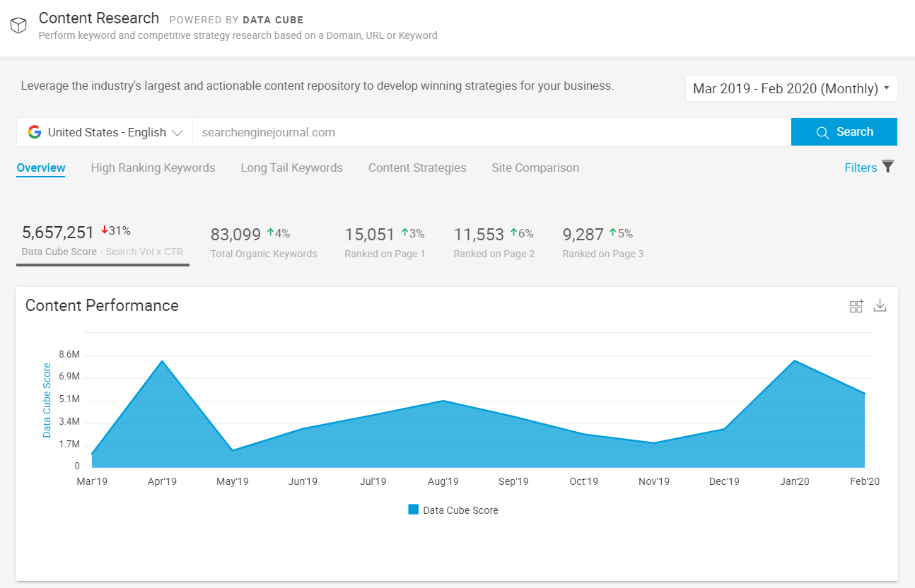Image resolution: width=915 pixels, height=588 pixels.
Task: Go to the Content Strategies tab
Action: tap(417, 167)
